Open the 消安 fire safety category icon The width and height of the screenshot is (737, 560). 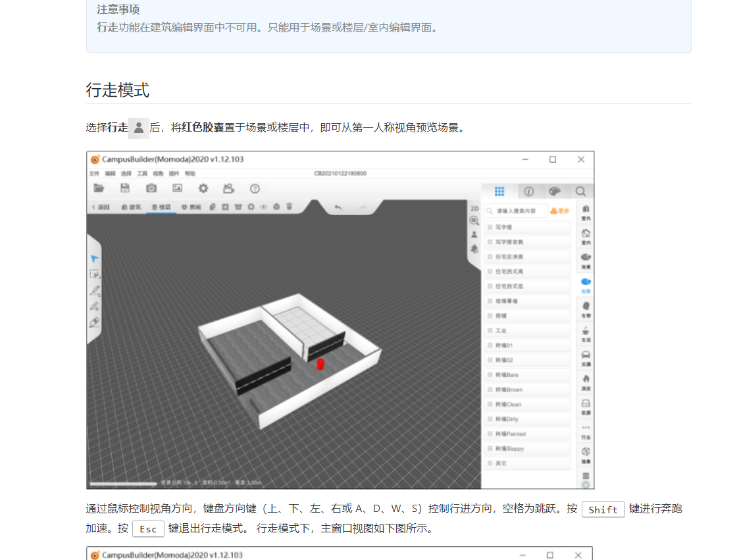[x=586, y=383]
